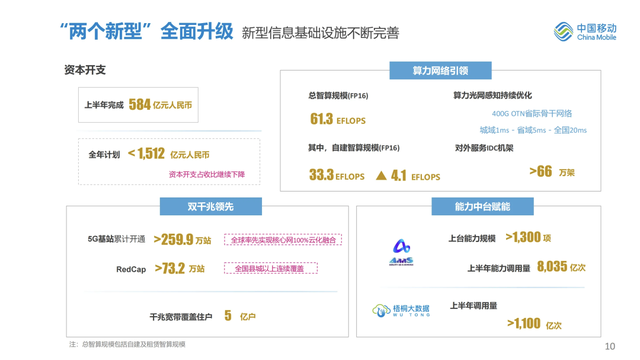Select the 算力网络引领 header label
This screenshot has height=360, width=640.
(x=440, y=71)
